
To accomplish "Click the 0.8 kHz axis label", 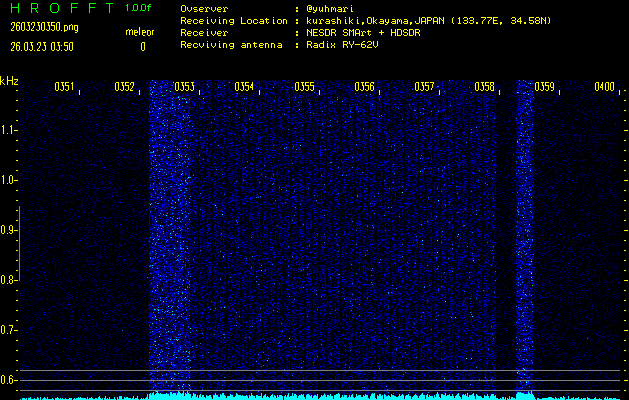I will pos(8,280).
